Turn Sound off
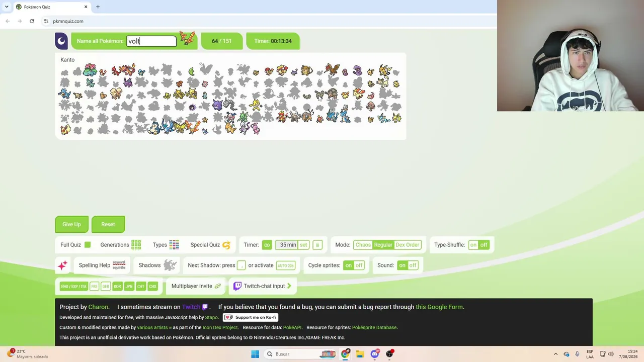This screenshot has height=362, width=644. tap(413, 265)
